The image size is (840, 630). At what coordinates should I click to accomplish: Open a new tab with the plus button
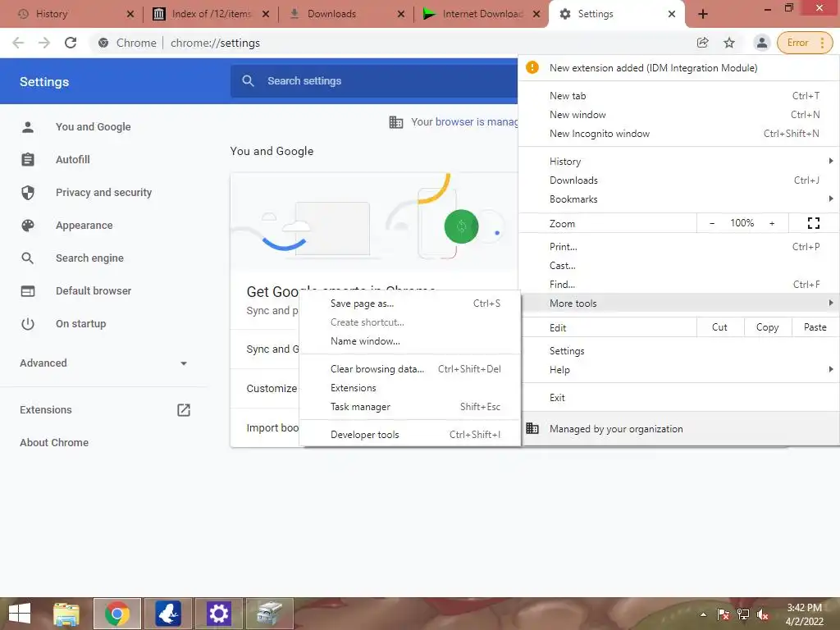click(703, 14)
